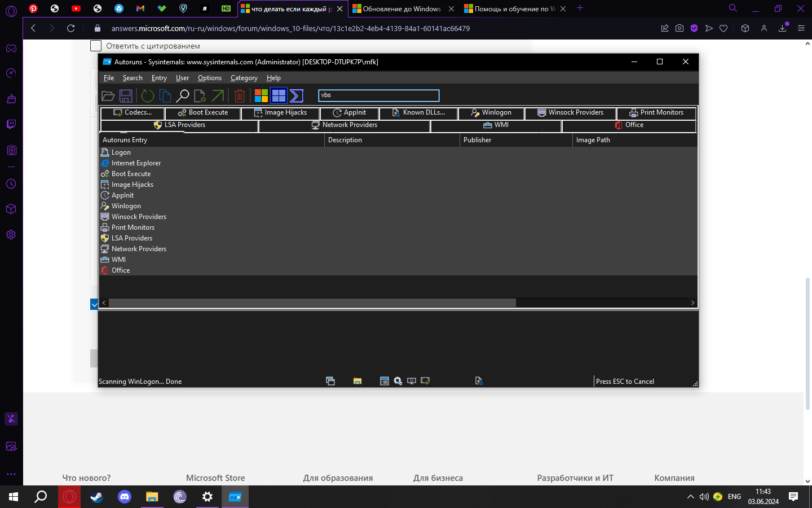The width and height of the screenshot is (812, 508).
Task: Switch to the Print Monitors tab
Action: click(656, 113)
